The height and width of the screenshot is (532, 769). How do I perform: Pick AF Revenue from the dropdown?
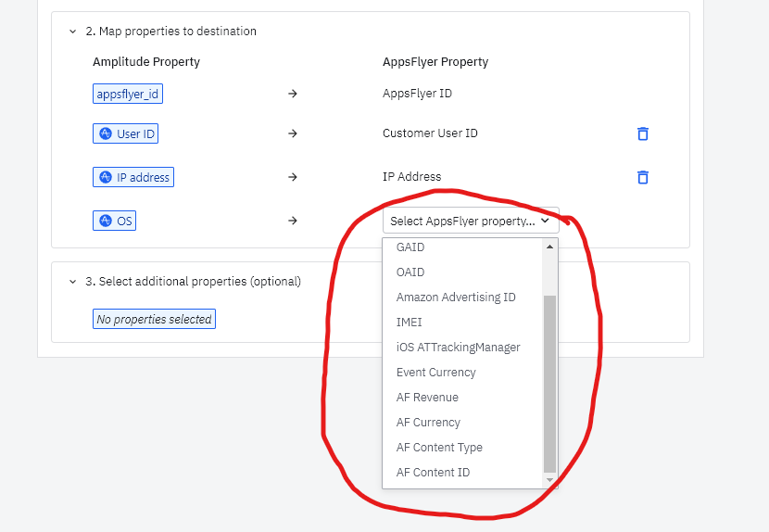427,398
